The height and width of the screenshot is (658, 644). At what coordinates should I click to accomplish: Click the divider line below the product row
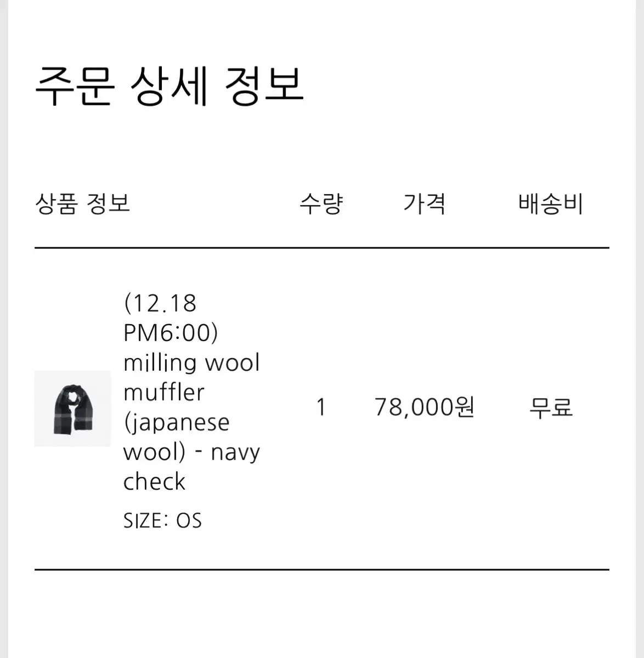(x=322, y=570)
